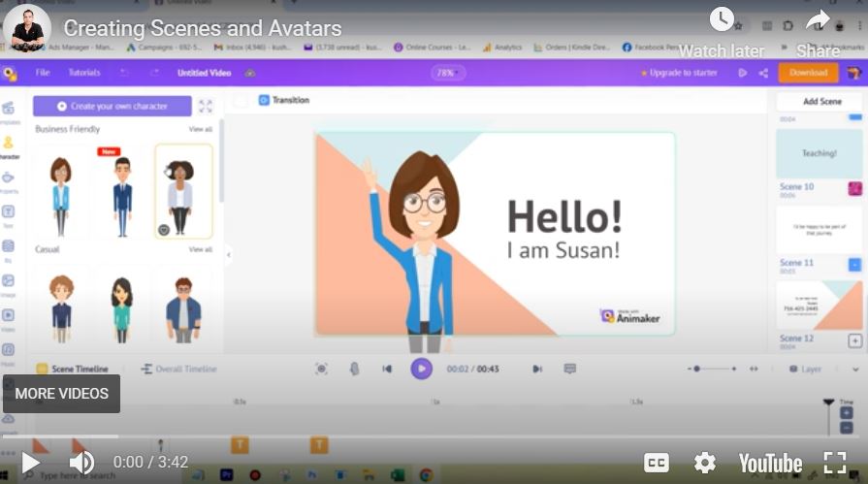The height and width of the screenshot is (484, 868).
Task: Open the Layer dropdown on timeline
Action: coord(806,369)
